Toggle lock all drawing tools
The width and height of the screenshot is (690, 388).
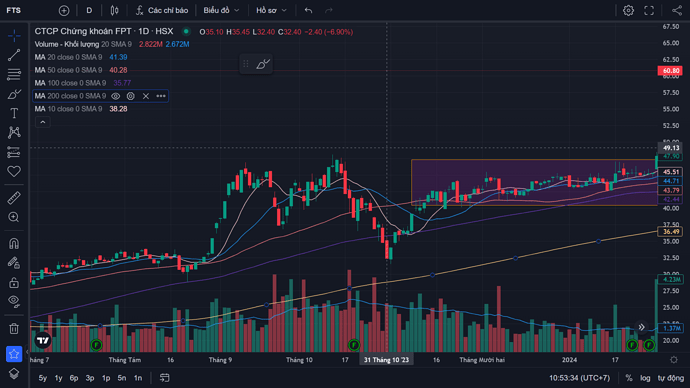(x=14, y=282)
